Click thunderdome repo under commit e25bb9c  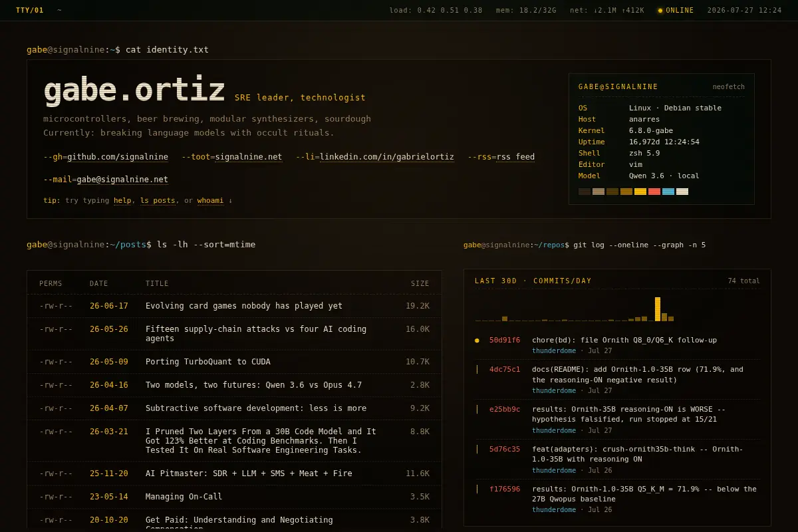[x=554, y=430]
